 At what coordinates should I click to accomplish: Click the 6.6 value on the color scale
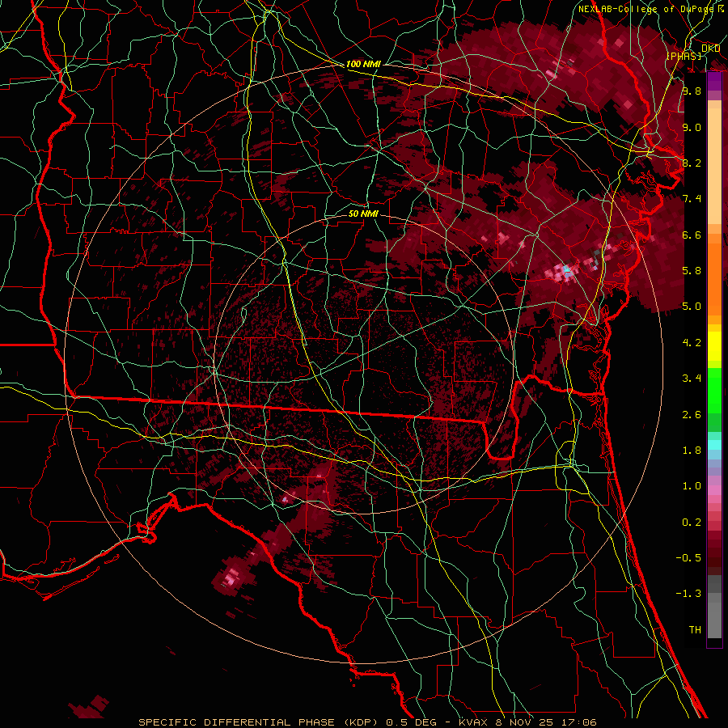[x=692, y=235]
